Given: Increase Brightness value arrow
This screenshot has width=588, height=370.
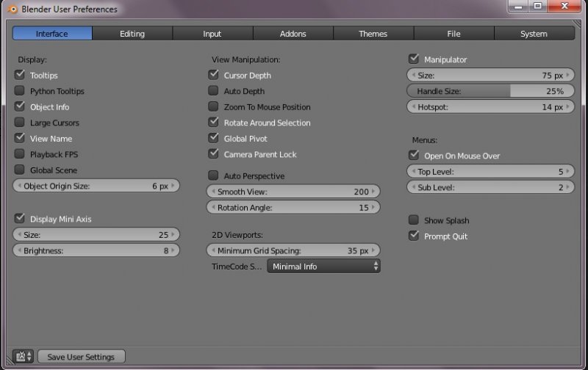Looking at the screenshot, I should (173, 250).
